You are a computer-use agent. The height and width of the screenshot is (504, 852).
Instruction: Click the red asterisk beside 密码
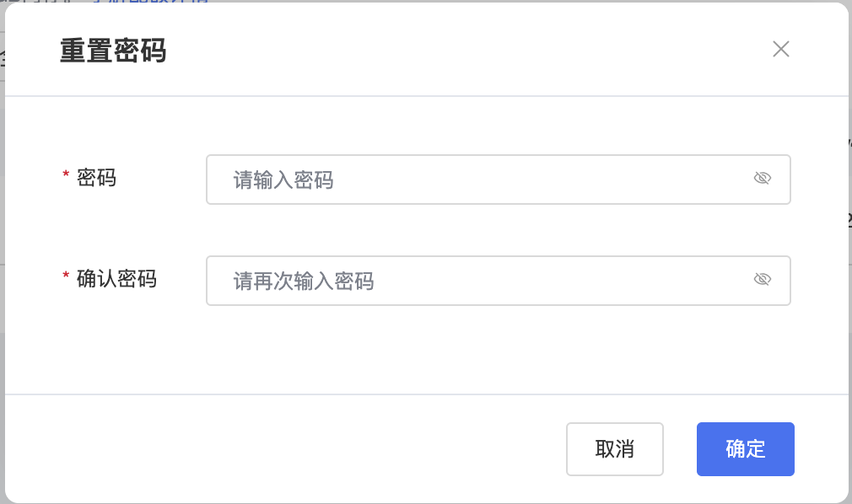tap(66, 175)
